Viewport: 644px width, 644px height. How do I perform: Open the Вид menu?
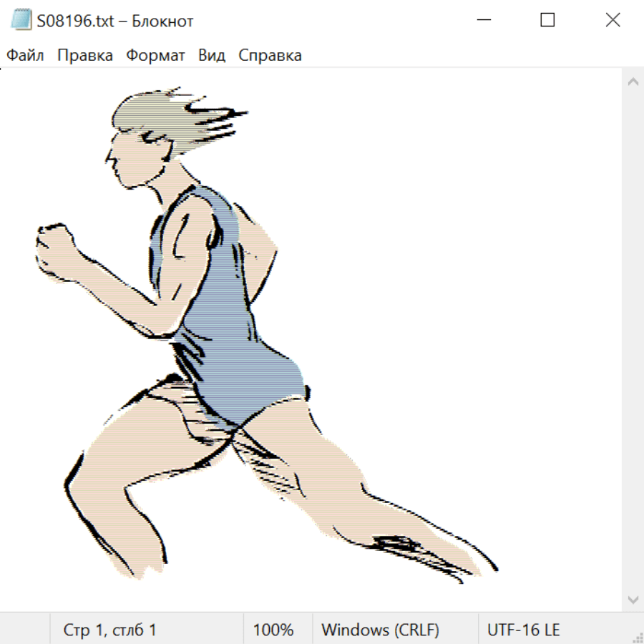212,56
